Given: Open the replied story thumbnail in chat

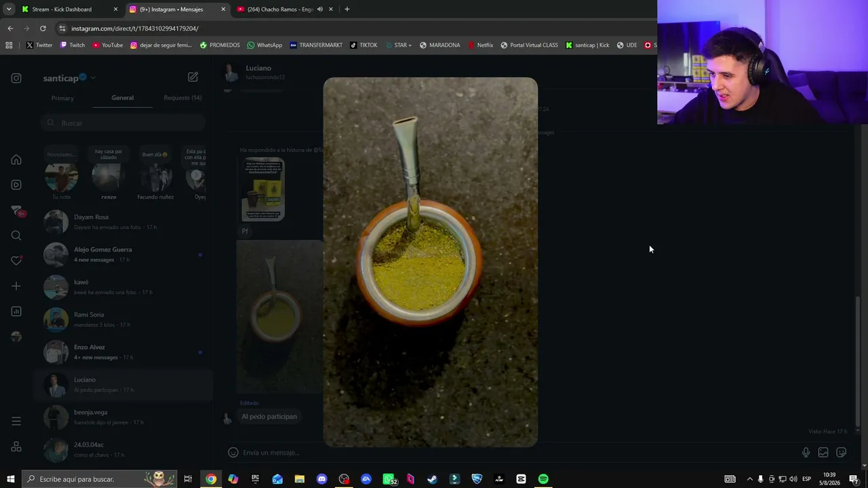Looking at the screenshot, I should (x=263, y=189).
